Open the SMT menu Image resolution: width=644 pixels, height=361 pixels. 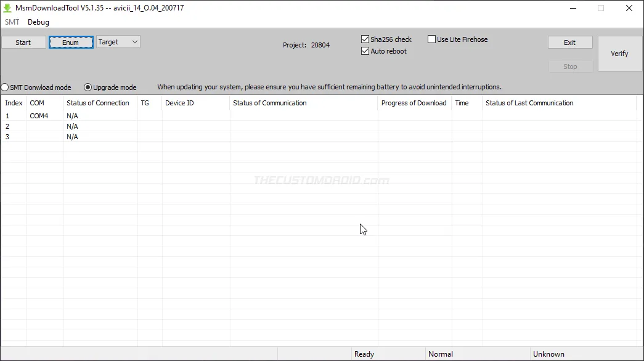(x=12, y=22)
